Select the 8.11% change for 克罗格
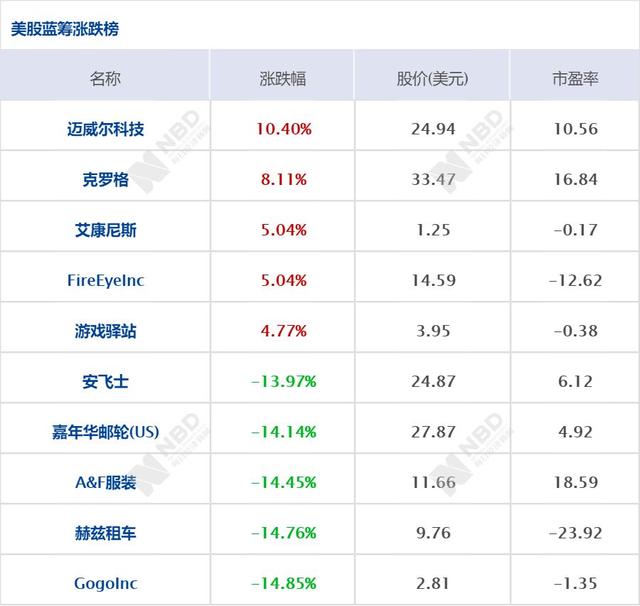Viewport: 640px width, 606px height. click(284, 180)
